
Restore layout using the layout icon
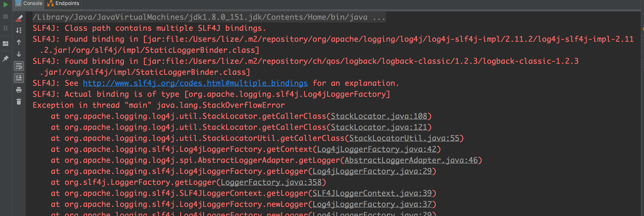click(x=6, y=43)
